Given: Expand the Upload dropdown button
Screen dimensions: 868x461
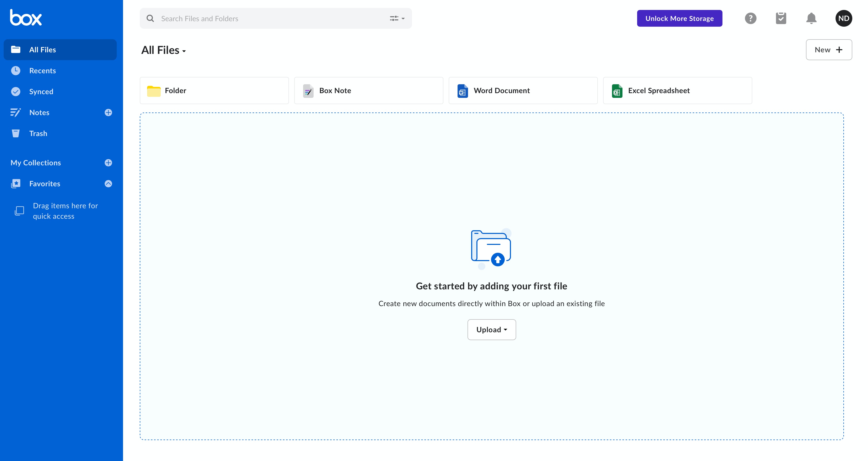Looking at the screenshot, I should tap(491, 329).
